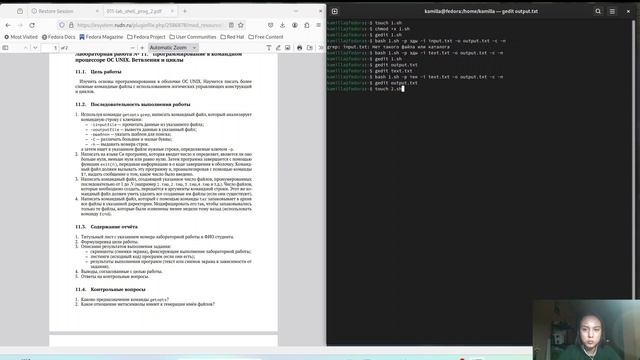Bookmark this page with the star icon
This screenshot has height=360, width=640.
(x=241, y=25)
